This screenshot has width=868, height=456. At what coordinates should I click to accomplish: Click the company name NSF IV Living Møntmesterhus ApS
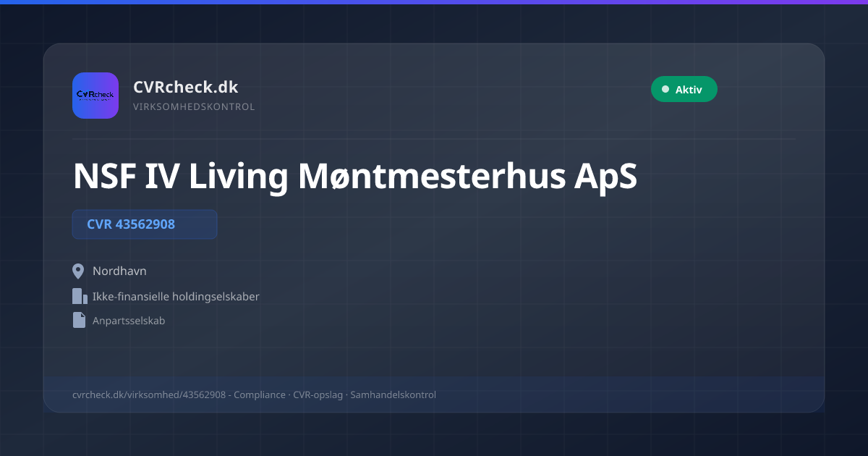(355, 177)
